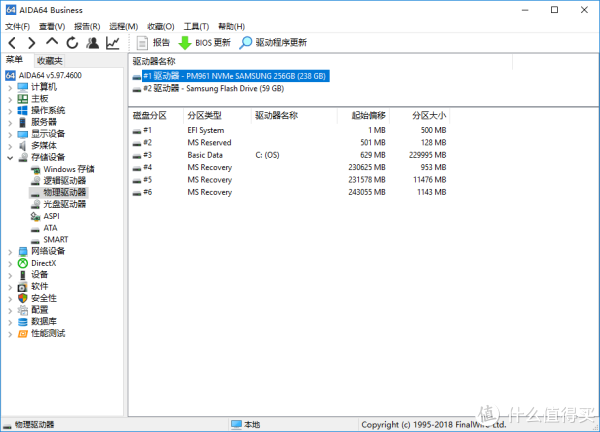Expand the 主板 tree node

point(10,99)
